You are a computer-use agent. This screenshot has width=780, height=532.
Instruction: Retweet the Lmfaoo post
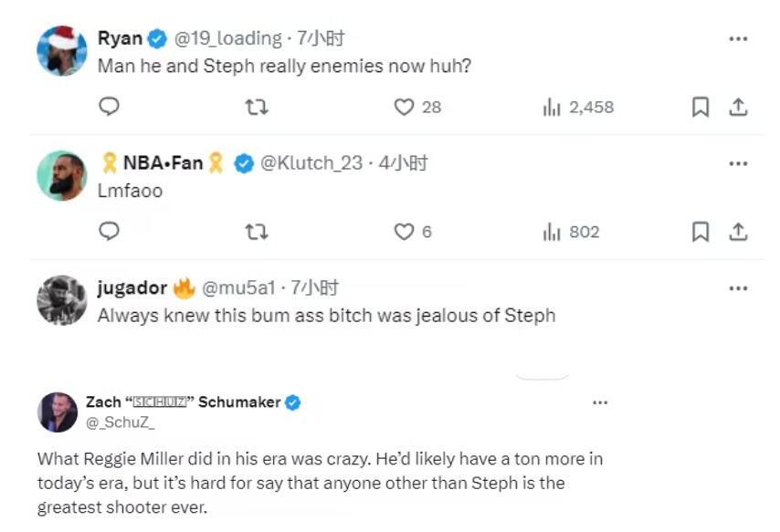coord(257,232)
